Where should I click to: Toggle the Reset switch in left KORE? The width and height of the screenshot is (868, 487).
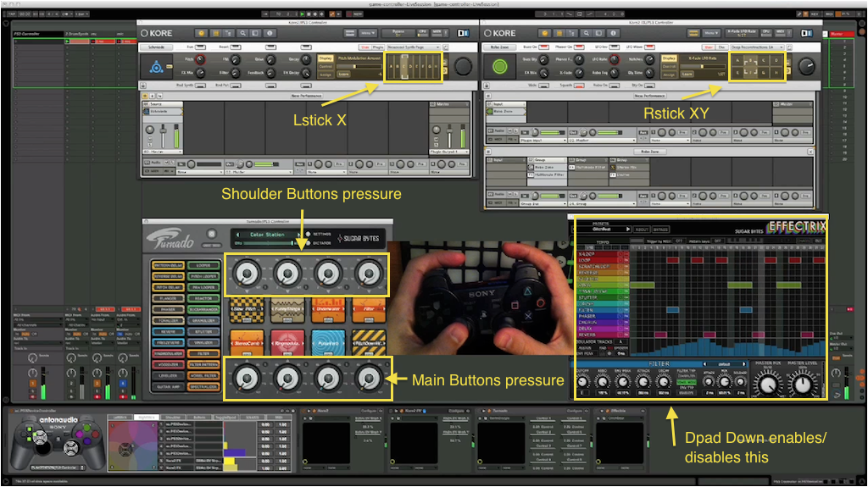pos(236,47)
